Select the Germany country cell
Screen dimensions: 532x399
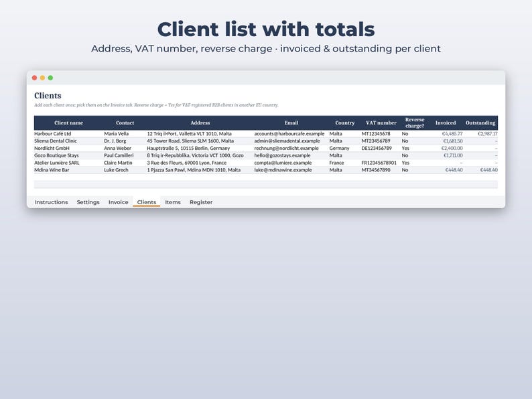point(339,148)
